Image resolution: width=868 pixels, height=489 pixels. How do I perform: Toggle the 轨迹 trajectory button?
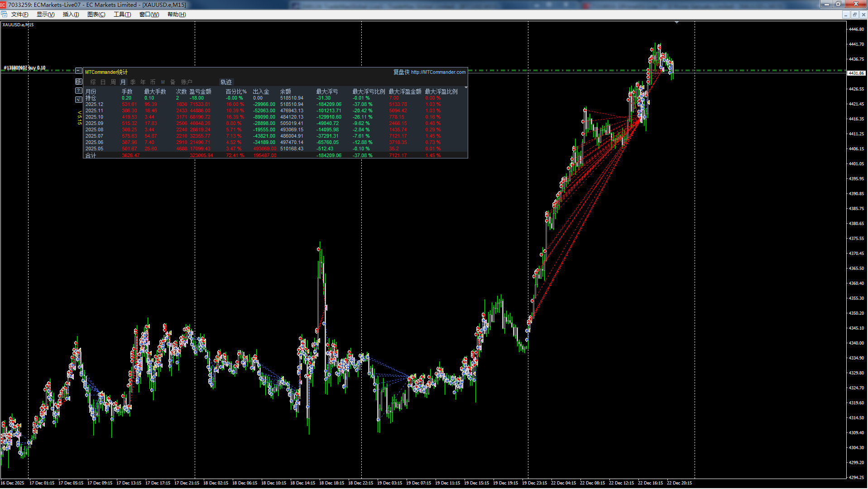[226, 82]
